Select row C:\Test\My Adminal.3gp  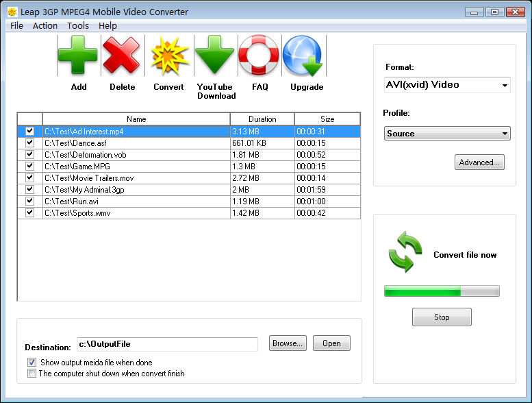(x=189, y=189)
